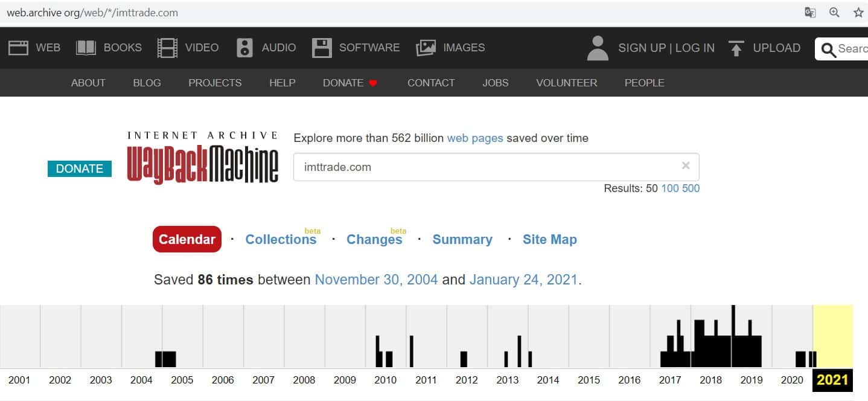This screenshot has height=401, width=868.
Task: Click the BOOKS text label
Action: [x=123, y=48]
